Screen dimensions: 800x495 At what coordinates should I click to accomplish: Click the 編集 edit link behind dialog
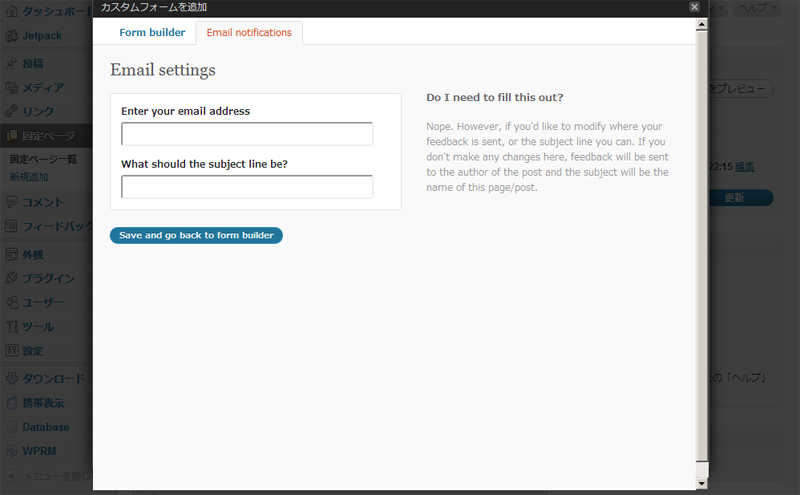(744, 167)
